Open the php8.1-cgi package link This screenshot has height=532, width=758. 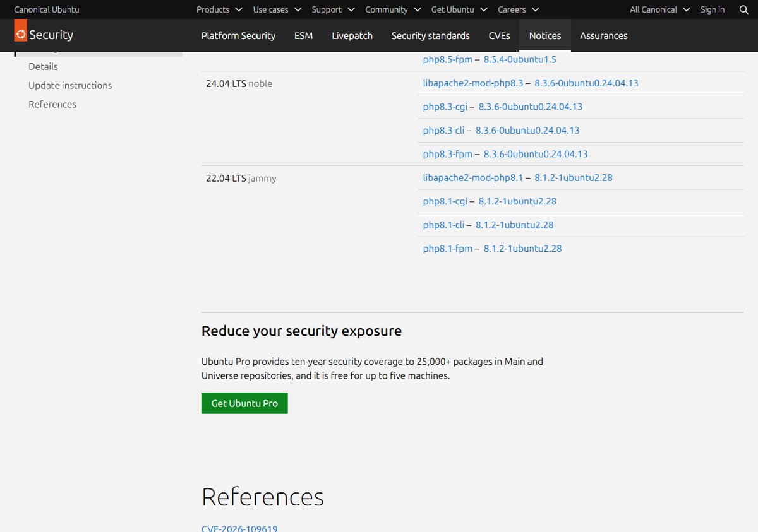[445, 201]
